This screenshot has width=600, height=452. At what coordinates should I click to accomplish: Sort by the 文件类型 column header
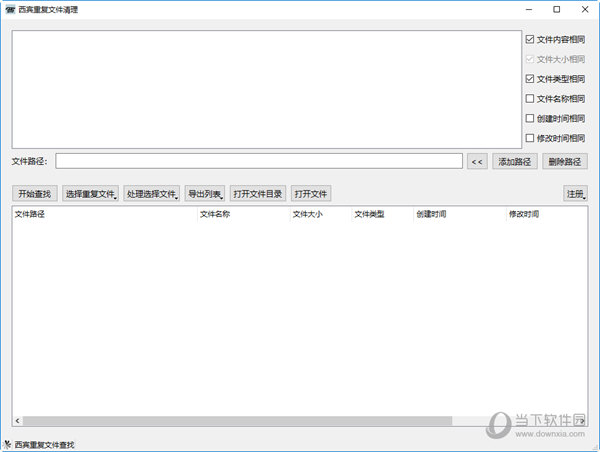[x=382, y=214]
